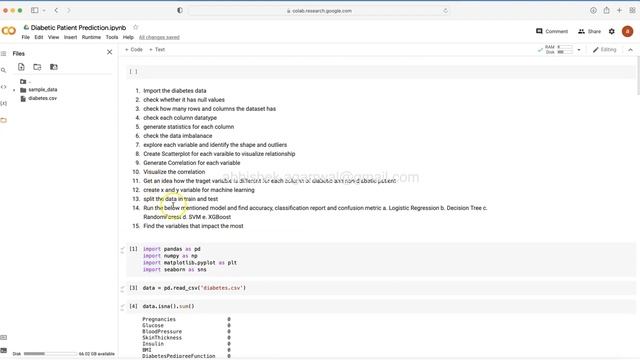Click the 'Import the diabetes data' list item
Image resolution: width=640 pixels, height=360 pixels.
click(x=175, y=91)
